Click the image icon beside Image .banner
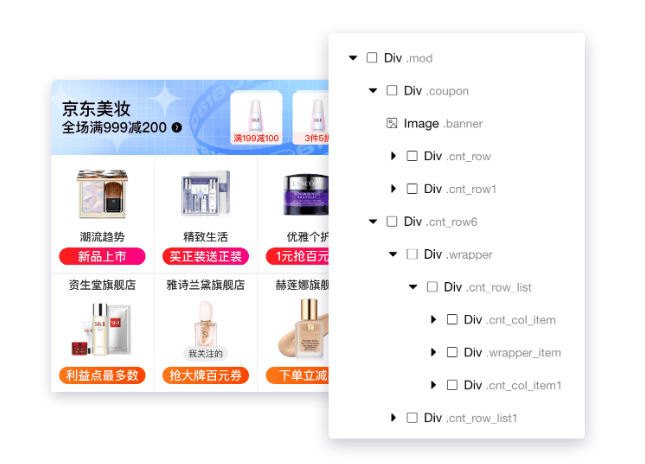 pyautogui.click(x=392, y=123)
